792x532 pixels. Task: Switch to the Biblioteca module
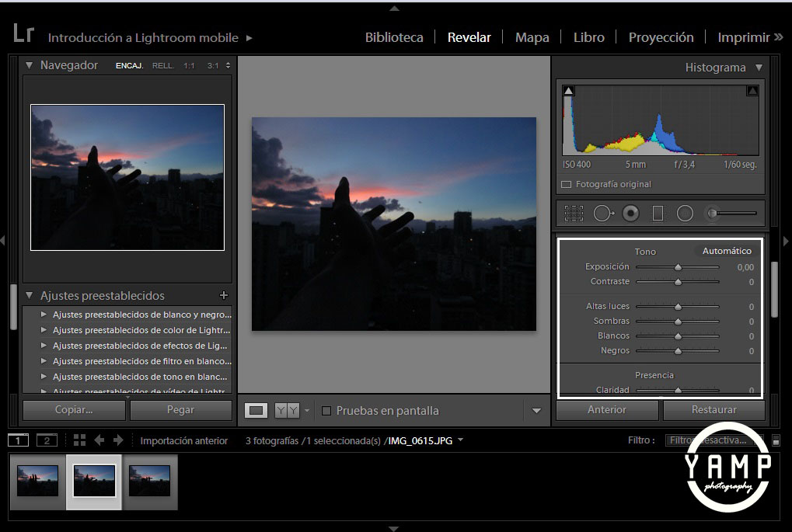(x=394, y=37)
